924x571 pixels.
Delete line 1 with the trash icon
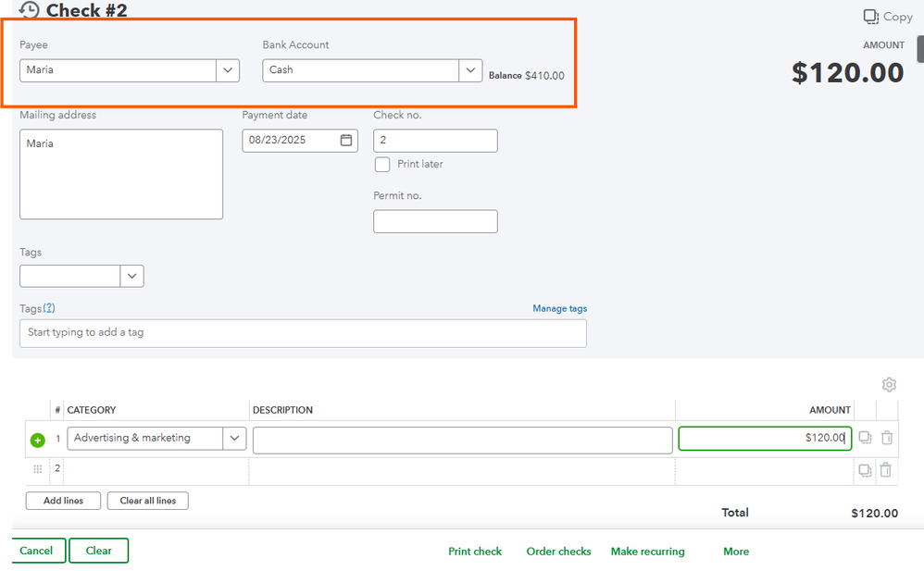tap(886, 439)
